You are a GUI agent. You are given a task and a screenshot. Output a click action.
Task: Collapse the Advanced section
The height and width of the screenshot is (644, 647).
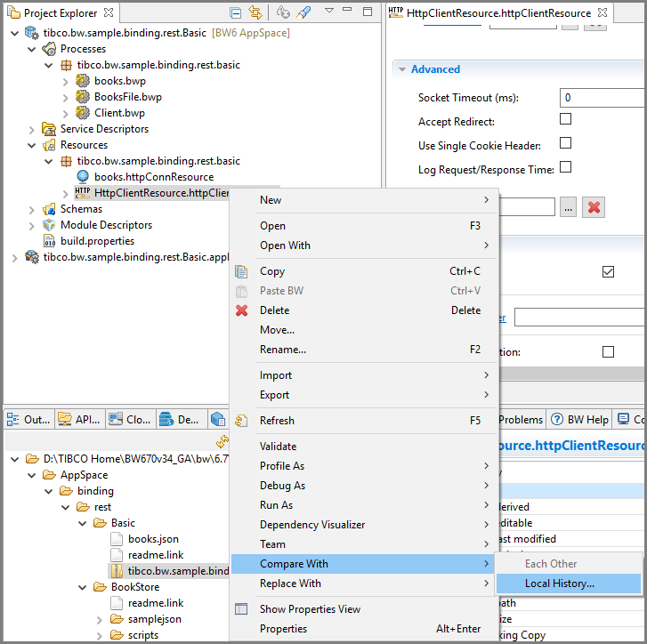(x=402, y=69)
